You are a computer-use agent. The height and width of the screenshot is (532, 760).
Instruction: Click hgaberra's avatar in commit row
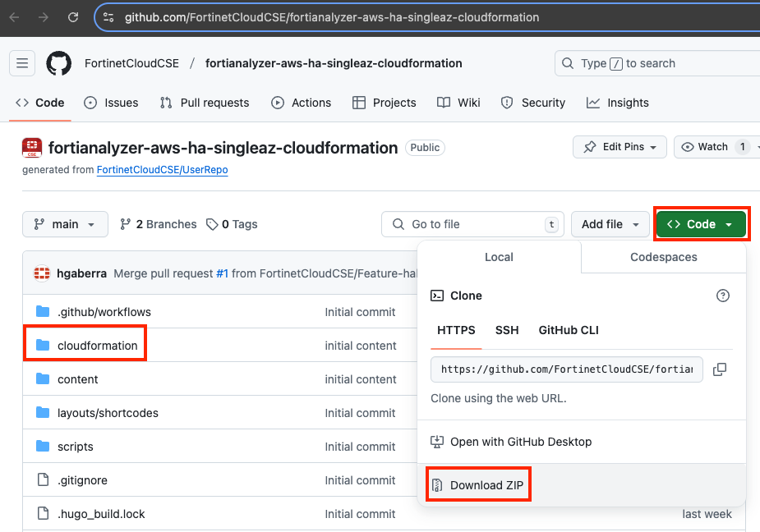[x=42, y=273]
